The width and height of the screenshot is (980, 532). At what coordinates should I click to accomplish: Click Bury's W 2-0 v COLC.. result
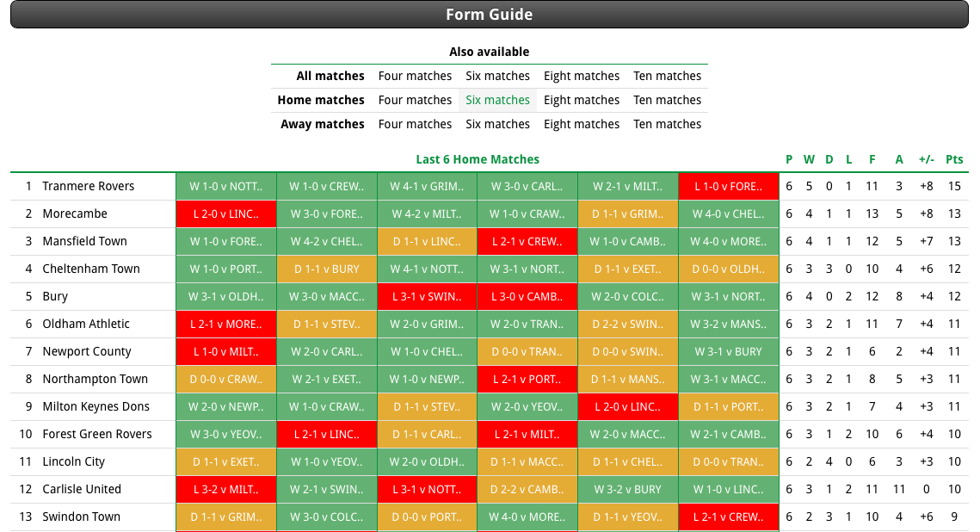click(x=628, y=296)
